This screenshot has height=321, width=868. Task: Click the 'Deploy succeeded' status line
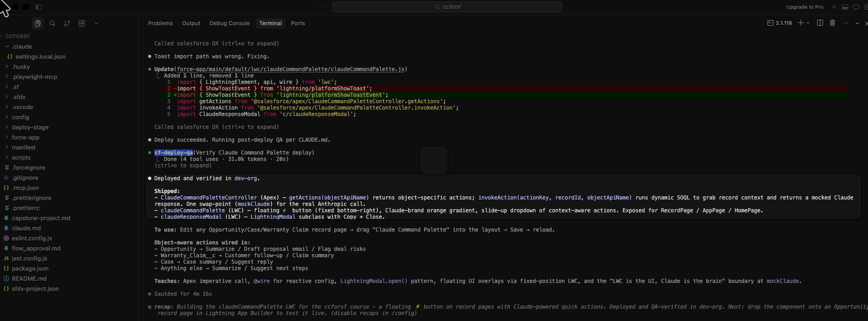tap(242, 140)
